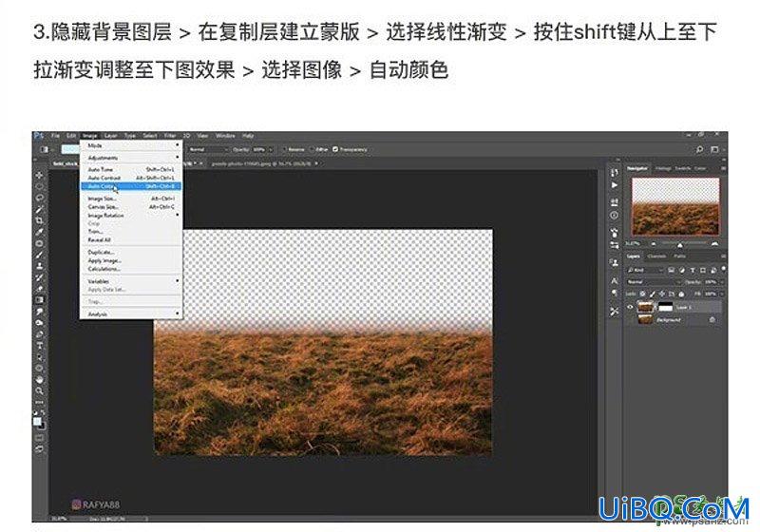Click the search icon in options bar
Viewport: 760px width, 532px height.
click(x=699, y=150)
